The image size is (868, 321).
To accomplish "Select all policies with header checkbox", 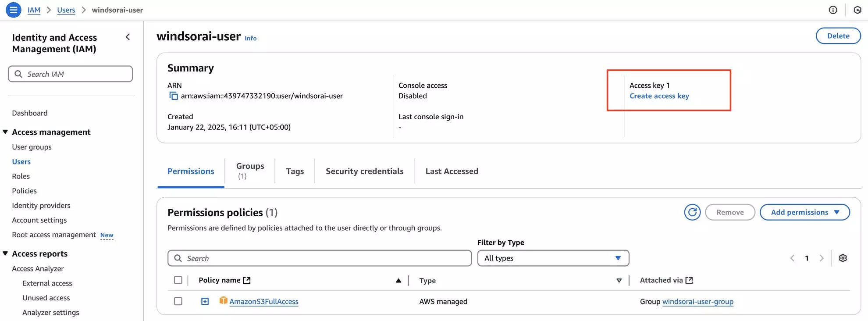I will (x=178, y=280).
